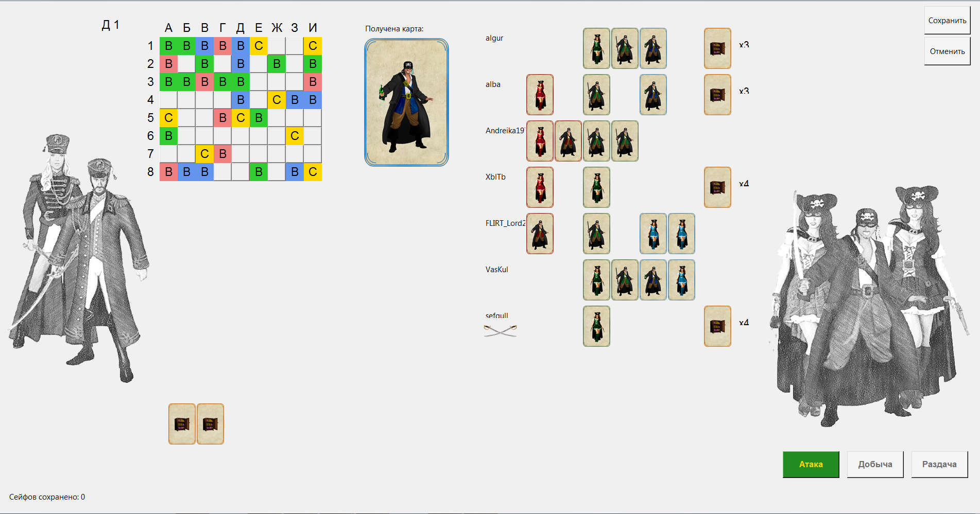The width and height of the screenshot is (980, 514).
Task: Click player name VasKul
Action: click(x=496, y=270)
